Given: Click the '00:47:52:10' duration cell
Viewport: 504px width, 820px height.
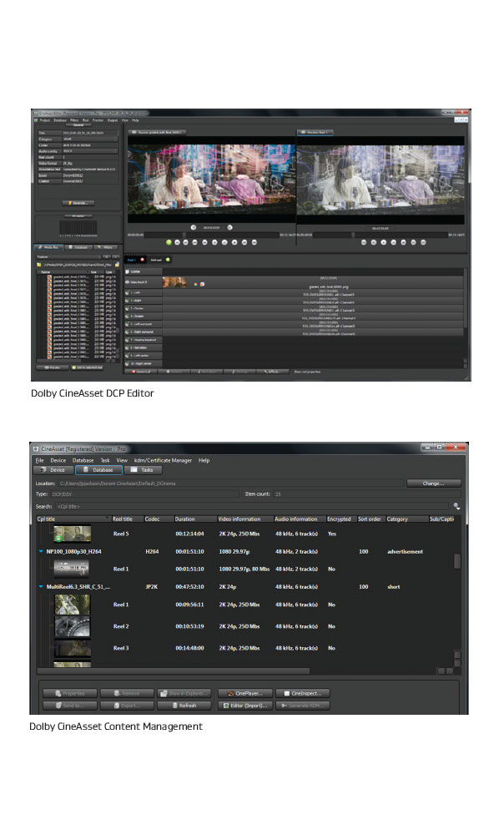Looking at the screenshot, I should click(189, 587).
